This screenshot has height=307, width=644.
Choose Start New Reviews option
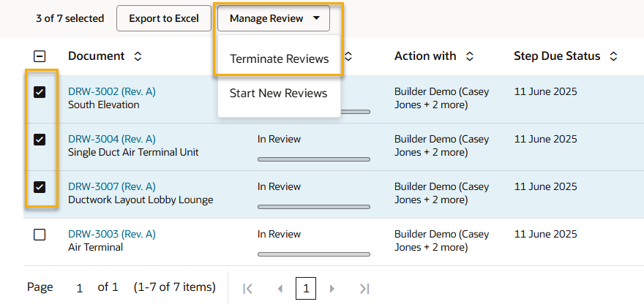coord(278,94)
